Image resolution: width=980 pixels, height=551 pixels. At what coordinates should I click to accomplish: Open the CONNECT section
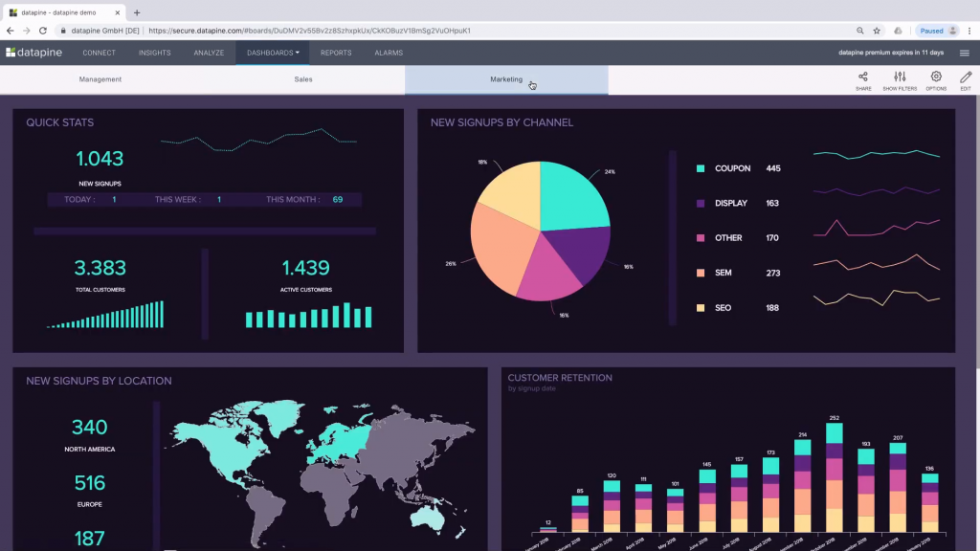tap(100, 53)
